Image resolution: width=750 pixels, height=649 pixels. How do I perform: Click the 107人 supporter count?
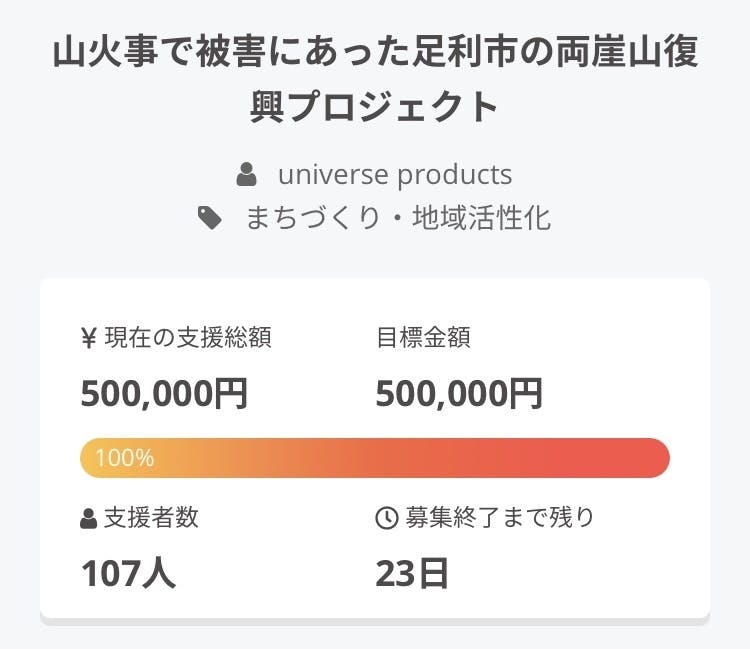point(128,573)
